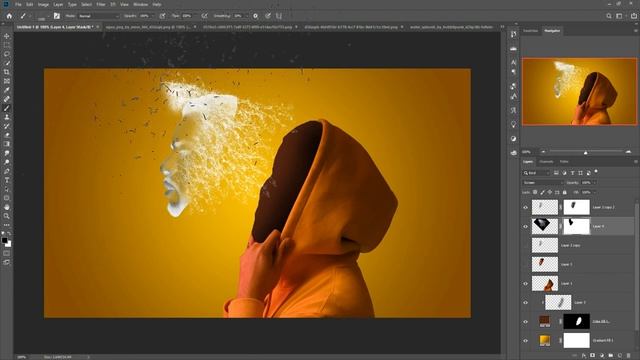Open smoothing options gear
The width and height of the screenshot is (640, 360).
point(256,16)
